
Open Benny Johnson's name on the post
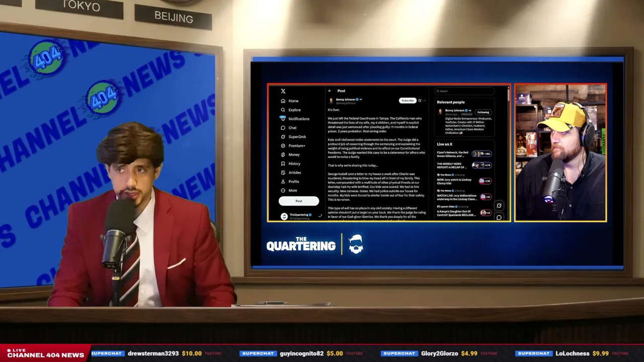tap(346, 100)
